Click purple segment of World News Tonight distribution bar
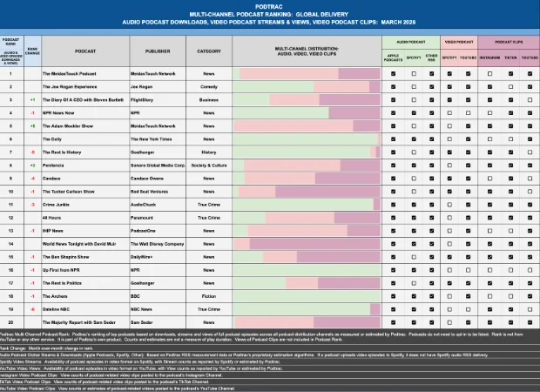 [x=314, y=244]
